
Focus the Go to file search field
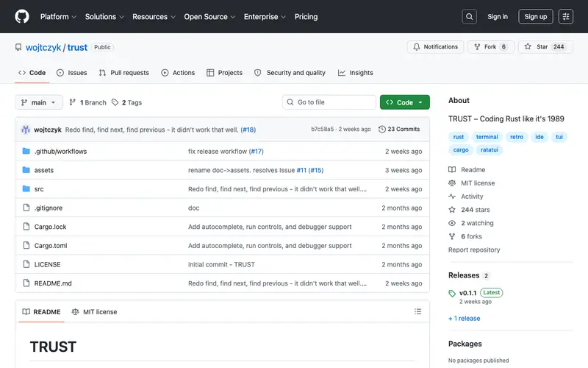tap(329, 102)
